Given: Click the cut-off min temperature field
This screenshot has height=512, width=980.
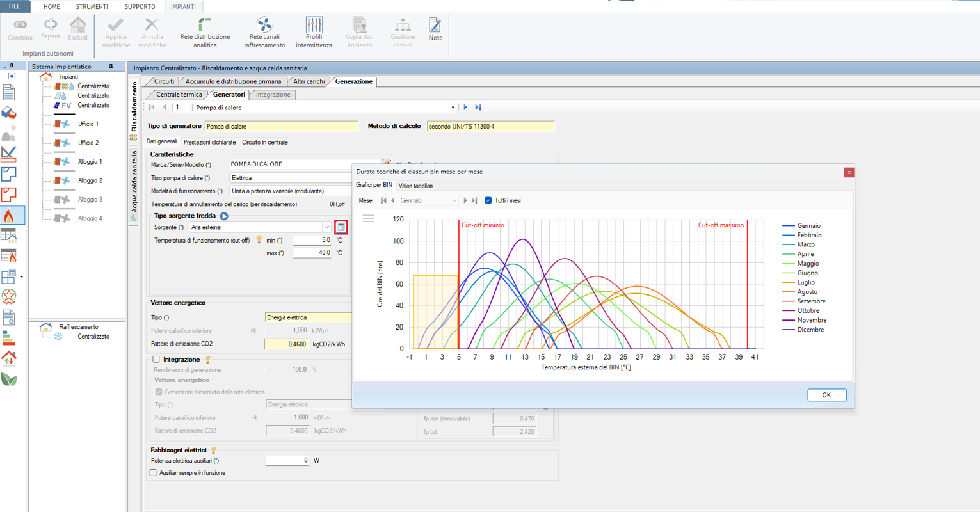Looking at the screenshot, I should coord(312,240).
